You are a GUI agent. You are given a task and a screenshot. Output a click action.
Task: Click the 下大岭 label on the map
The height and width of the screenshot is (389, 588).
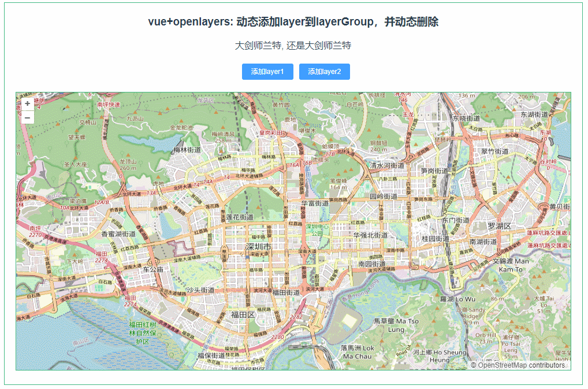coord(75,261)
